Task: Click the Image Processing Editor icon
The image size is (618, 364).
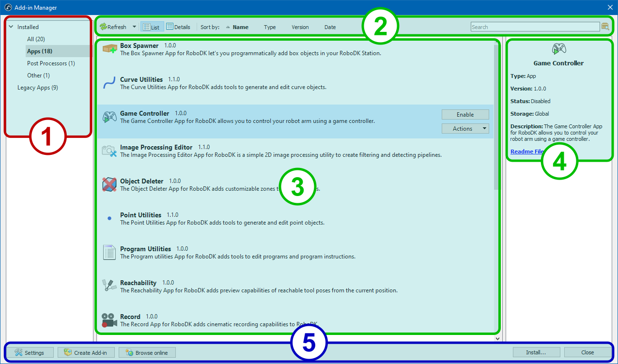Action: [x=109, y=151]
